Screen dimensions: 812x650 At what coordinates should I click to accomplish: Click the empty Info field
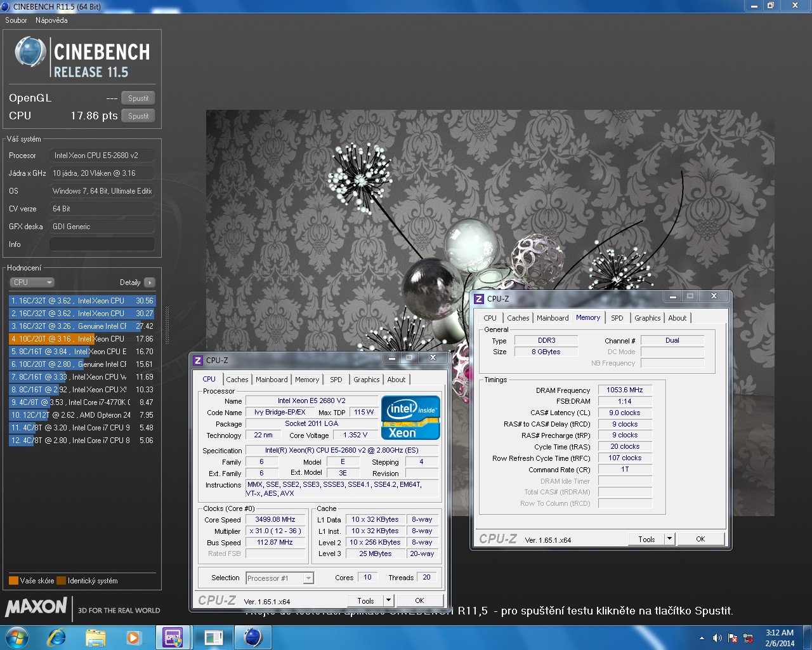[x=102, y=244]
